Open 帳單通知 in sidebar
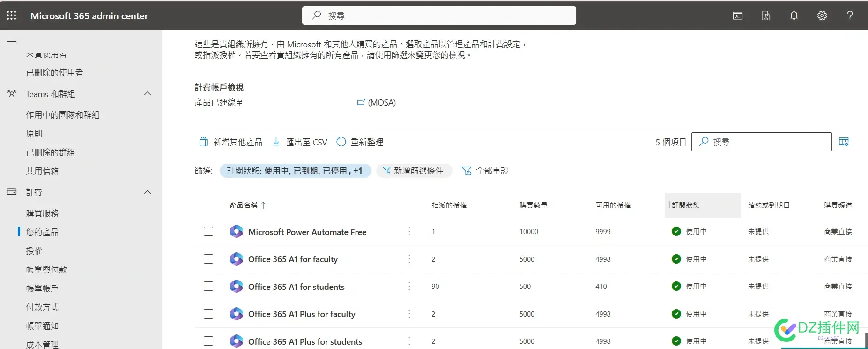Screen dimensions: 868x349 43,326
